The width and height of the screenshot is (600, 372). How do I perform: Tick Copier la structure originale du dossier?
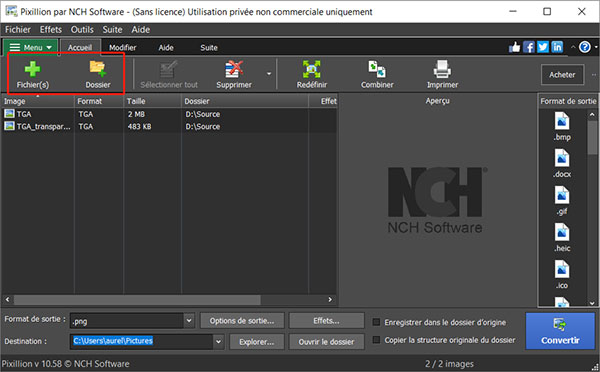click(377, 340)
